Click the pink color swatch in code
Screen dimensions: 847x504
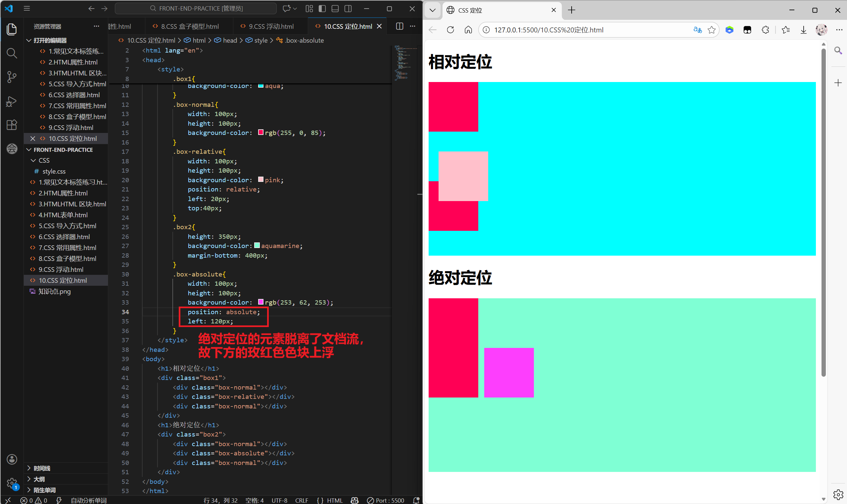coord(261,180)
